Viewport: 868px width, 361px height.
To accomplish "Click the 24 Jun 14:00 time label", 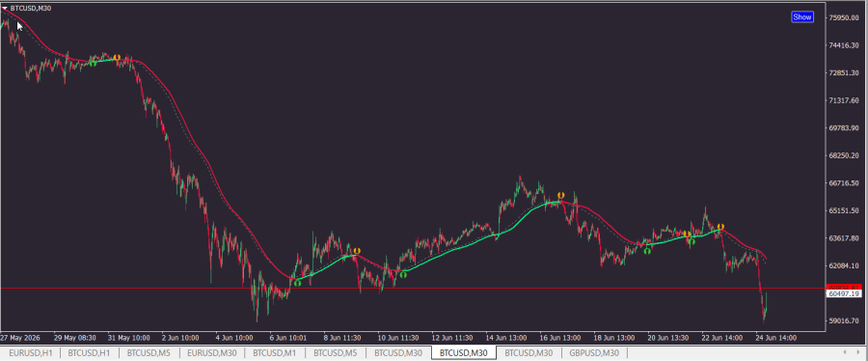I will tap(775, 338).
